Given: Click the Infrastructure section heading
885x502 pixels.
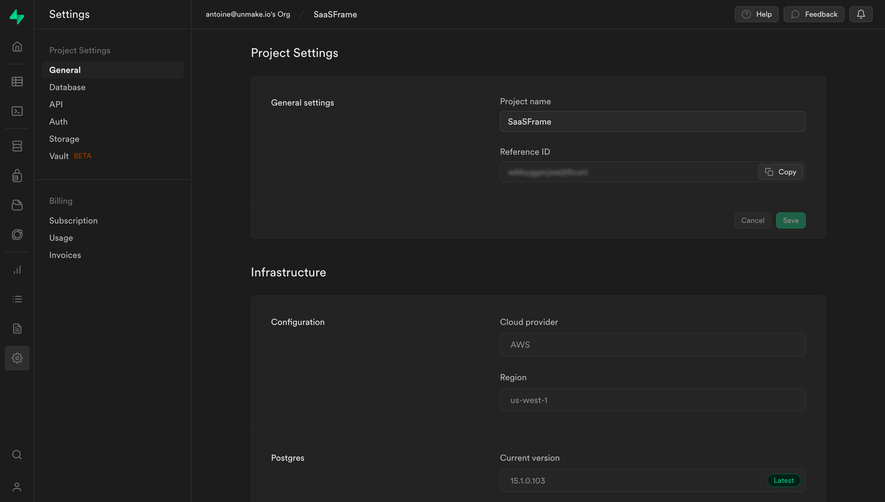Looking at the screenshot, I should tap(288, 272).
